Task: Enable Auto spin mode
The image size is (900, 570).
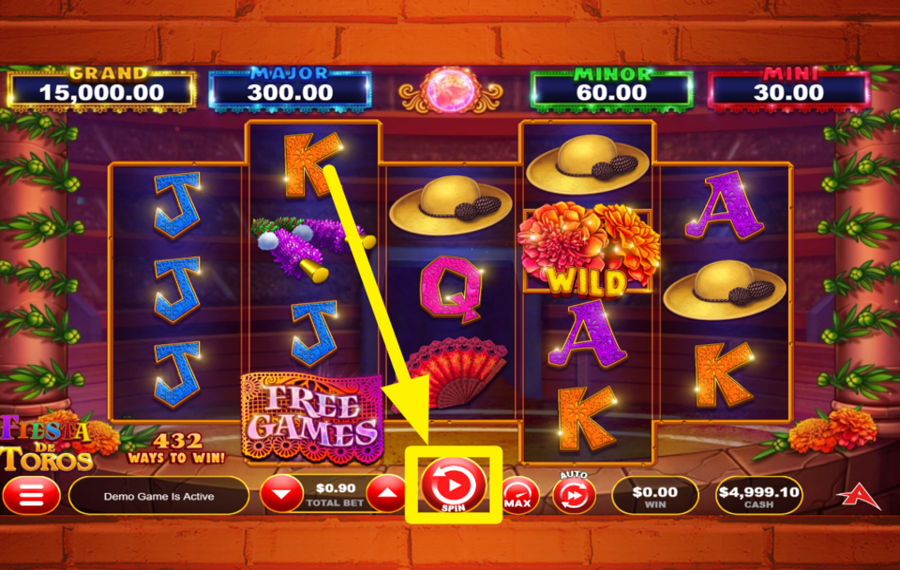Action: point(573,494)
